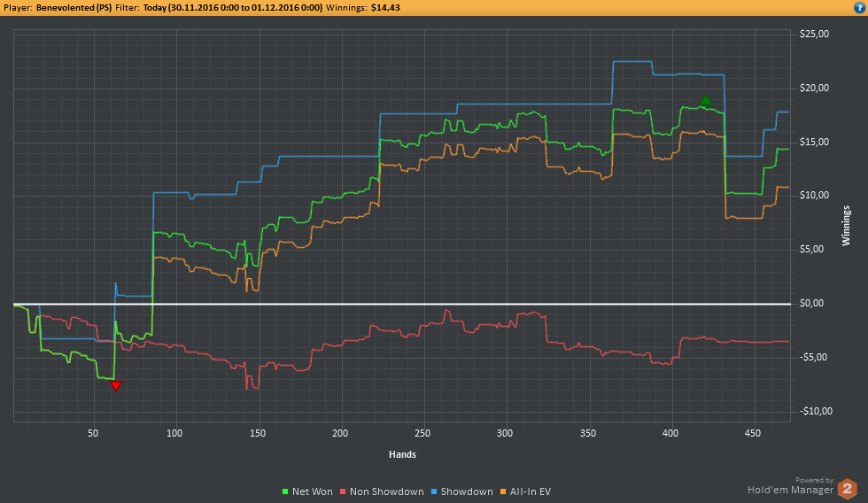Click the Hold'em Manager 2 logo icon
The height and width of the screenshot is (503, 868).
click(849, 488)
